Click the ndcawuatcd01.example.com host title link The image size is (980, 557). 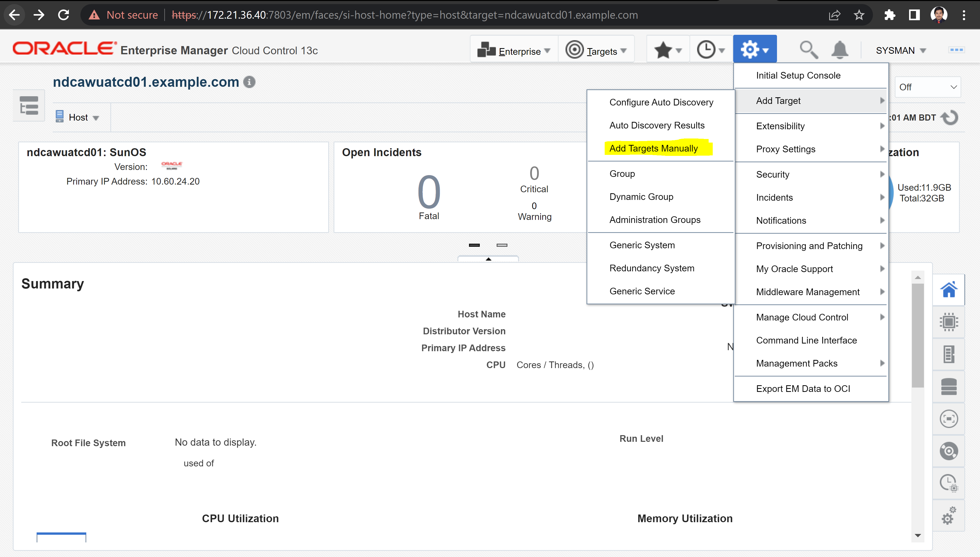[x=146, y=82]
